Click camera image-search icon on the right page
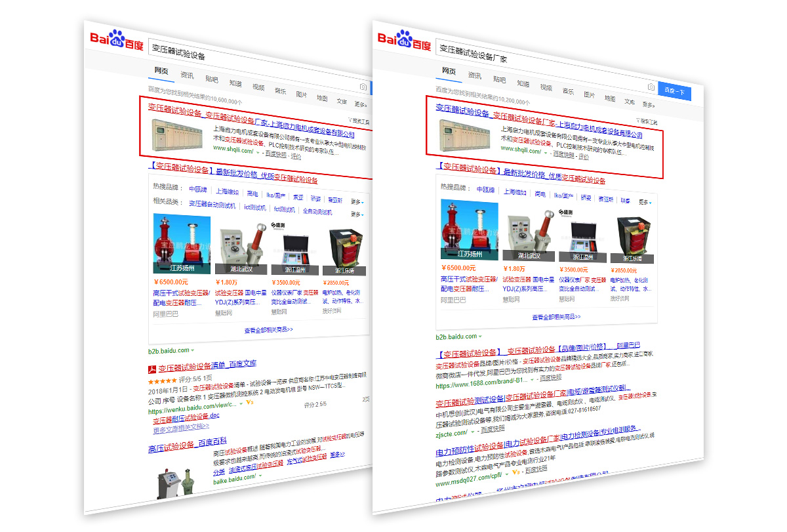Image resolution: width=787 pixels, height=532 pixels. click(651, 87)
